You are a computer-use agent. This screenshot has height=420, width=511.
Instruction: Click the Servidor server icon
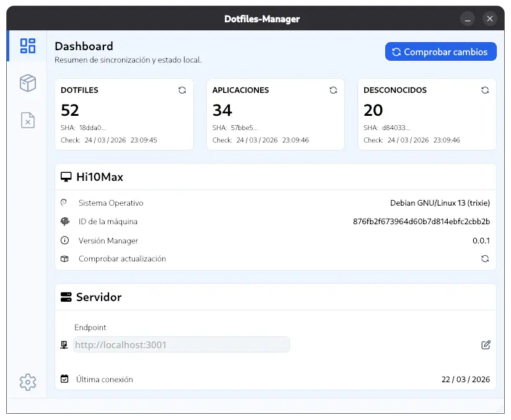point(66,297)
